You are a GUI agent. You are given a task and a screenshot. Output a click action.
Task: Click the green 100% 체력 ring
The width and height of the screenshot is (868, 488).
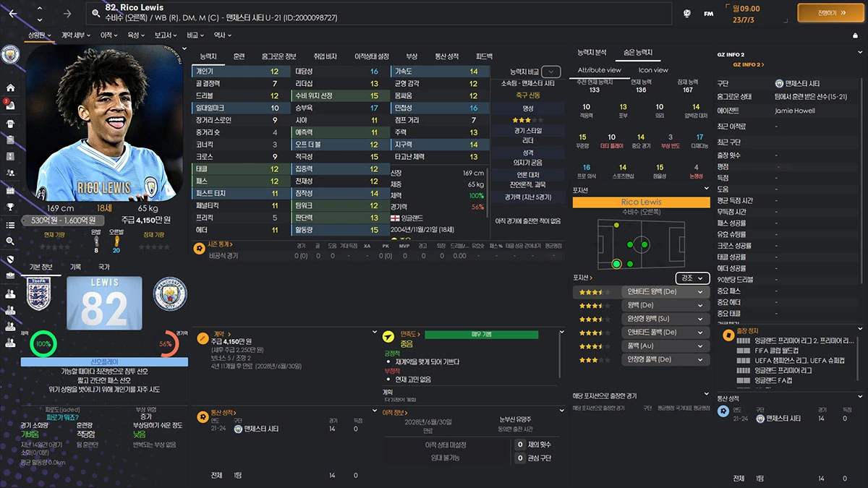(43, 342)
